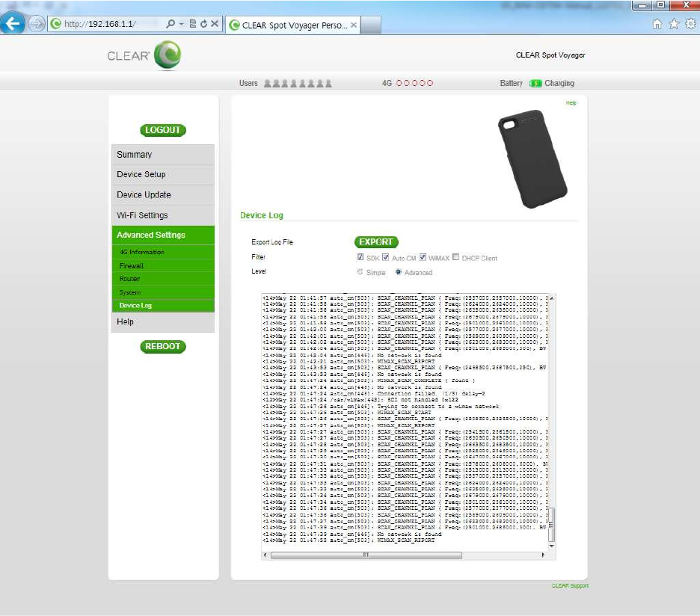700x616 pixels.
Task: Click the log vertical scrollbar thumb
Action: point(552,525)
